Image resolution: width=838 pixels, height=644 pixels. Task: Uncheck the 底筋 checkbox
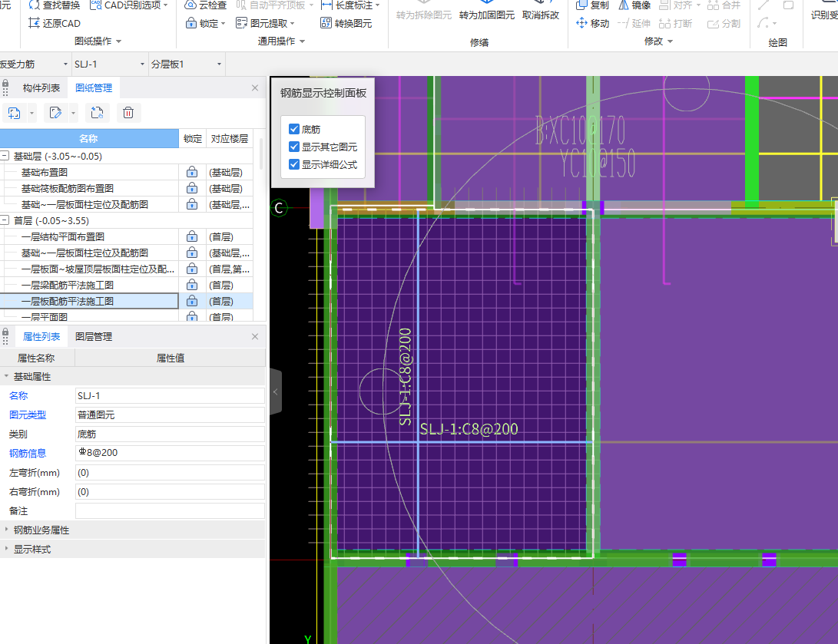pos(294,129)
